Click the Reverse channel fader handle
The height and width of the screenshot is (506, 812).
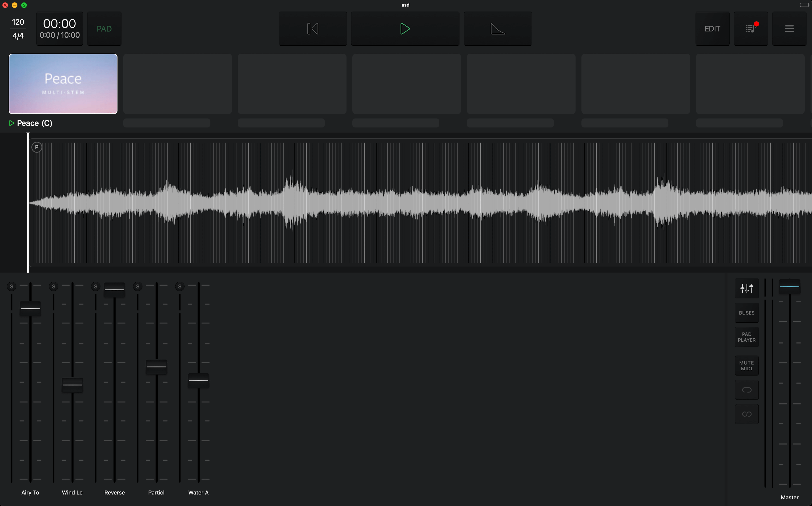coord(115,290)
